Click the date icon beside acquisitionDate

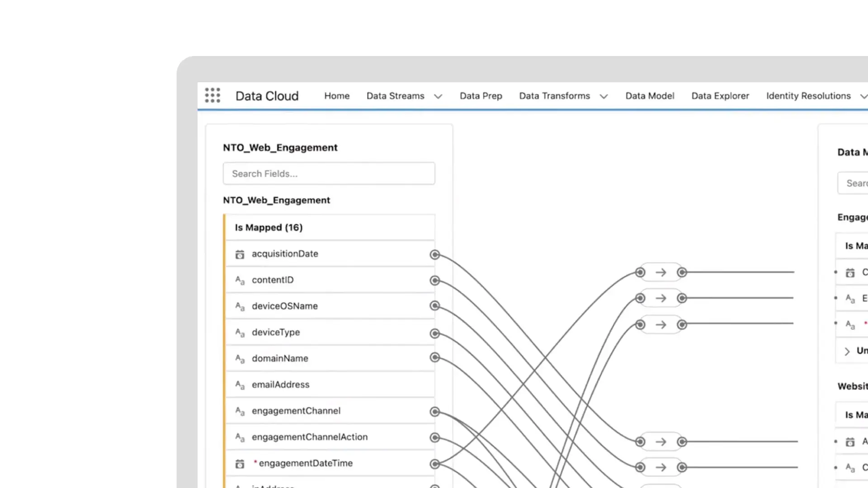coord(240,254)
